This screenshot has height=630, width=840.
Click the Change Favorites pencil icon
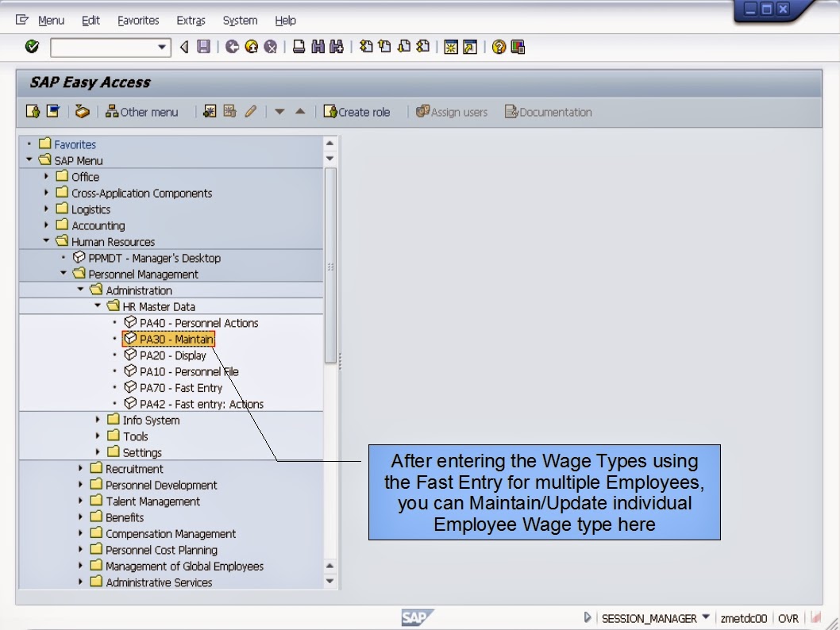[x=250, y=111]
